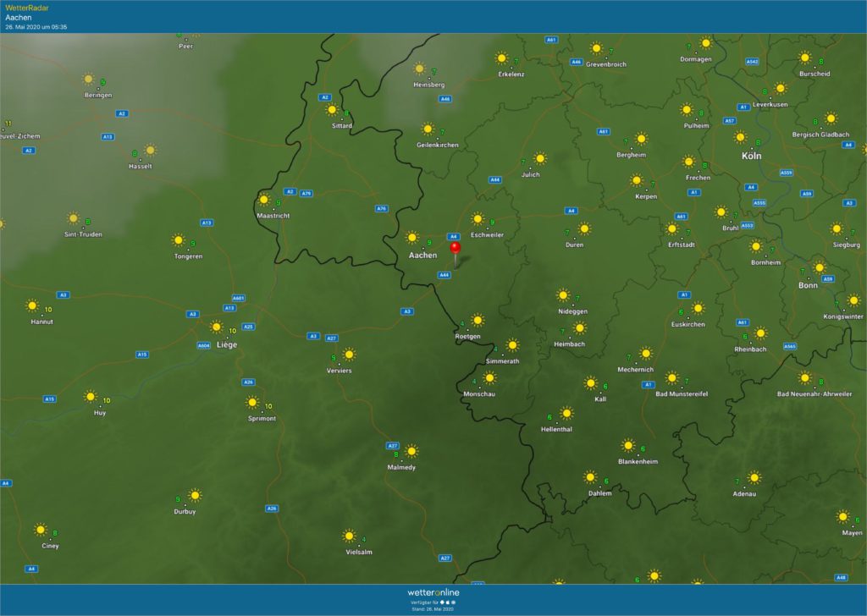Select the sun icon above Roetgen
This screenshot has width=867, height=616.
point(478,320)
